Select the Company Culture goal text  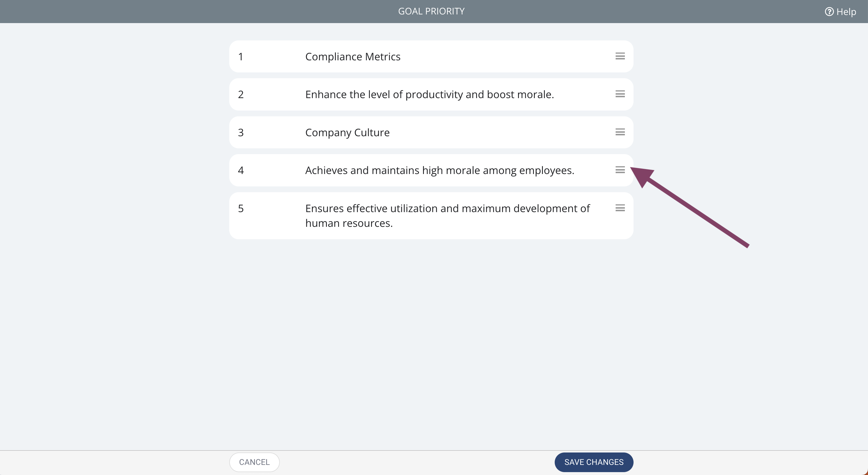[x=347, y=133]
